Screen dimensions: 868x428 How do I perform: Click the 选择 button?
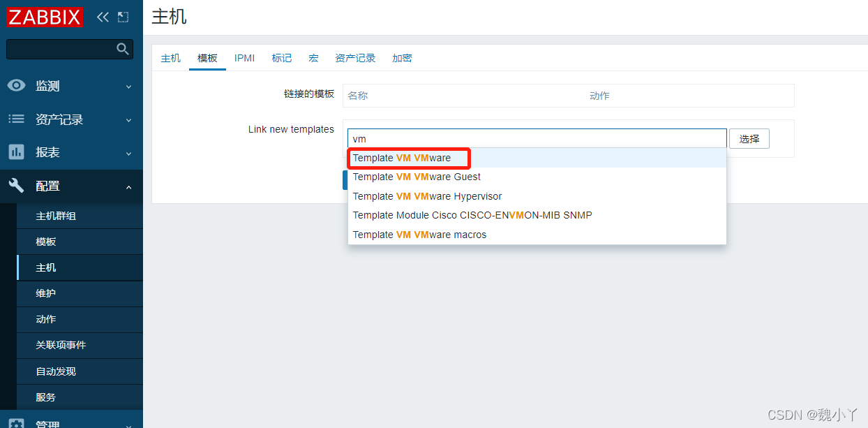[x=749, y=139]
